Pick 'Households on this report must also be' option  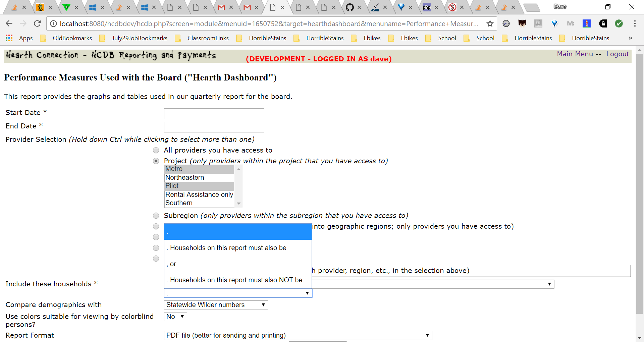pos(228,248)
